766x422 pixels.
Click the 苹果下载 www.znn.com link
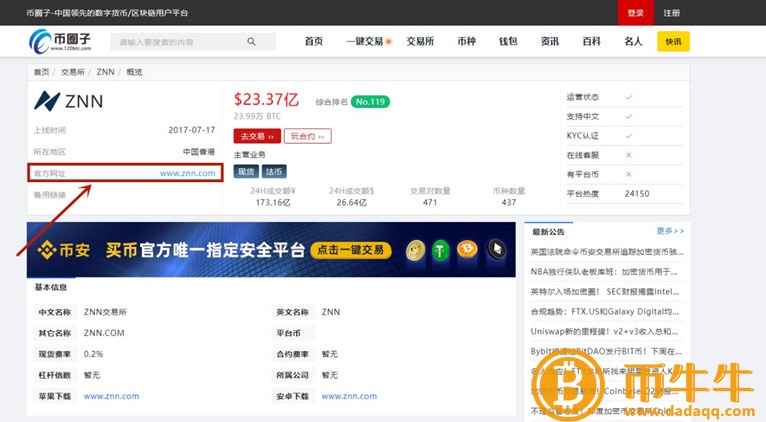111,396
